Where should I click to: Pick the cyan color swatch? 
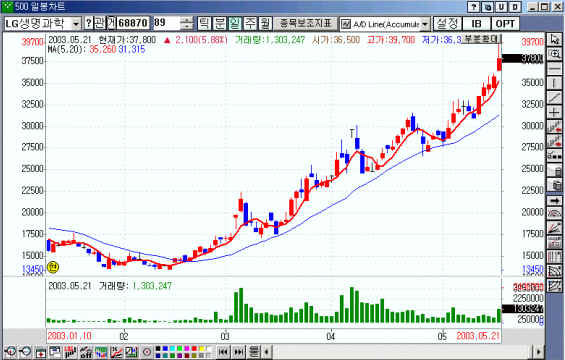172,348
